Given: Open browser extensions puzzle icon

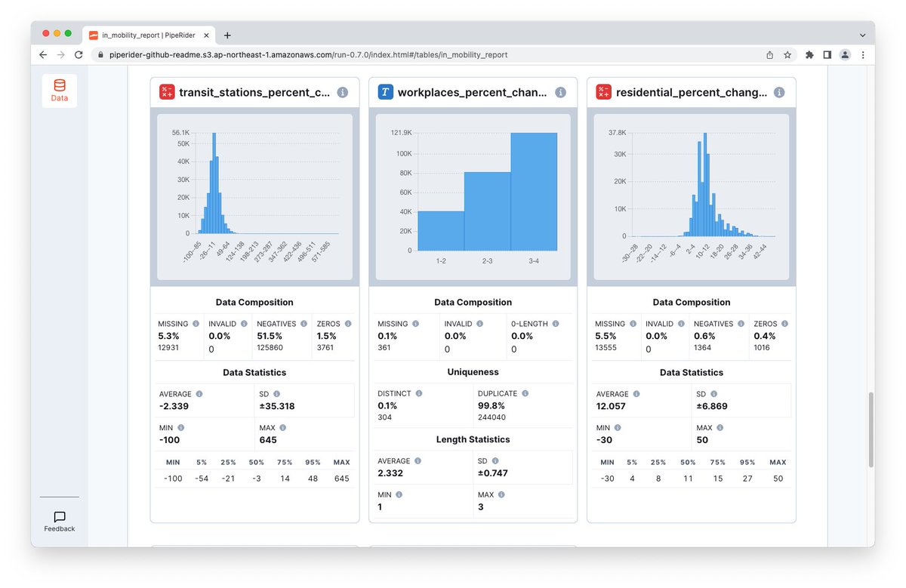Looking at the screenshot, I should (x=810, y=55).
